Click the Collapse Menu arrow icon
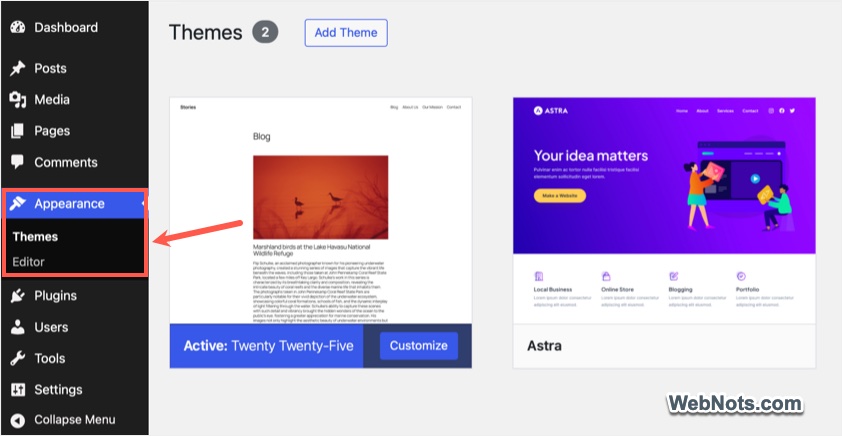Image resolution: width=842 pixels, height=436 pixels. pos(18,420)
